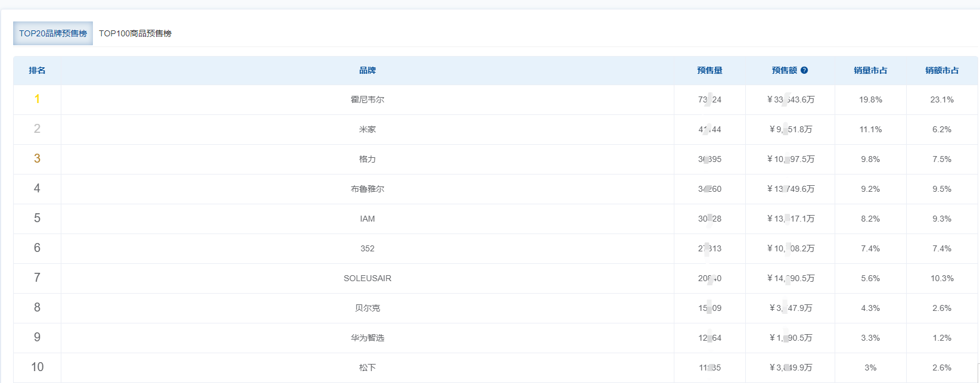The width and height of the screenshot is (980, 383).
Task: Click 销量市占 value 8.2%
Action: (870, 219)
